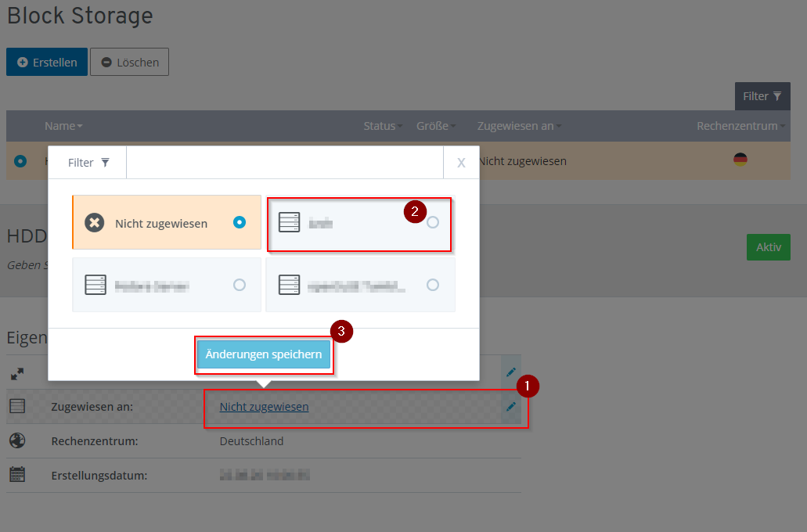Screen dimensions: 807x532
Task: Click the X circle icon beside Nicht zugewiesen
Action: coord(94,223)
